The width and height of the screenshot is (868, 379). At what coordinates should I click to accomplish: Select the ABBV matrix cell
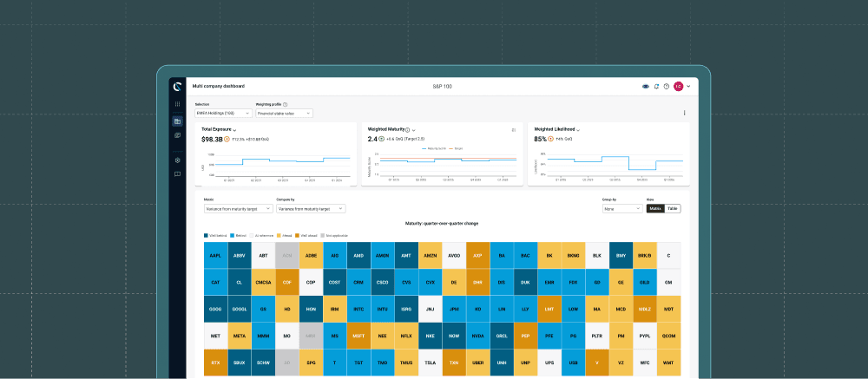click(x=240, y=256)
